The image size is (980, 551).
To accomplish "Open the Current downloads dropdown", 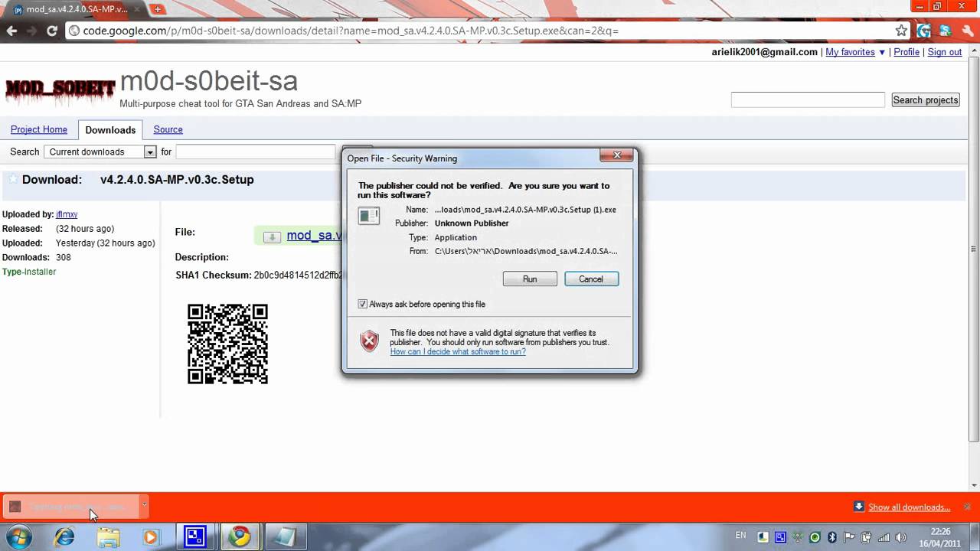I will tap(100, 152).
